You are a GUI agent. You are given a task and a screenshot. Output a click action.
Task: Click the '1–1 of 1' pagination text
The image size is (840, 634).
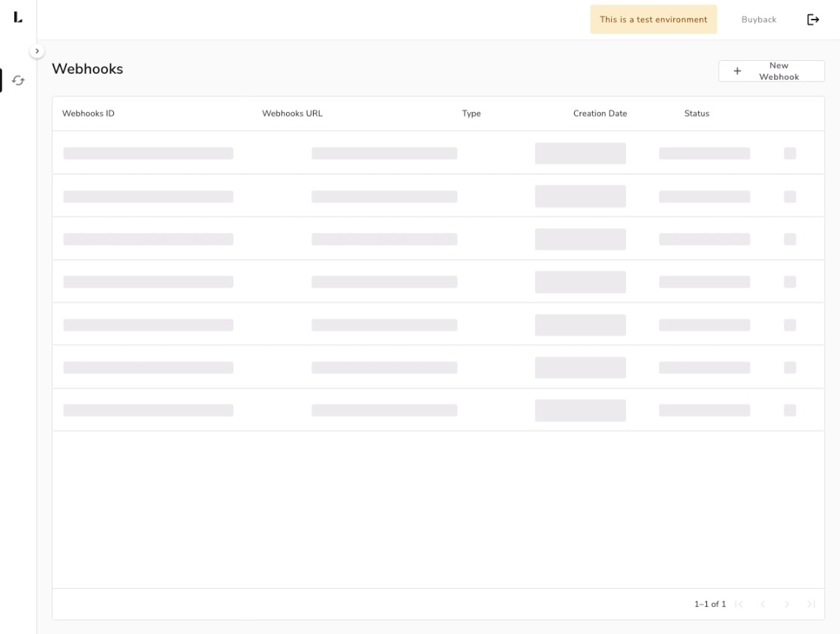click(709, 604)
